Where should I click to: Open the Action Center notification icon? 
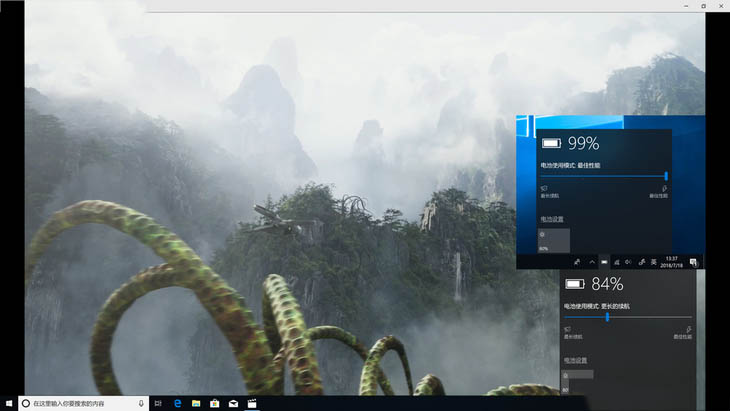point(694,263)
